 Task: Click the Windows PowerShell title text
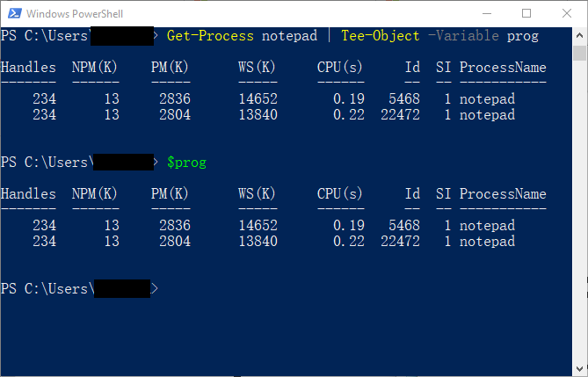pos(75,14)
